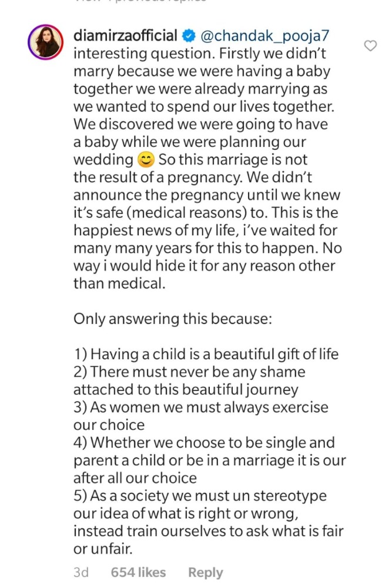The image size is (382, 588).
Task: Click the 3d timestamp
Action: point(81,572)
